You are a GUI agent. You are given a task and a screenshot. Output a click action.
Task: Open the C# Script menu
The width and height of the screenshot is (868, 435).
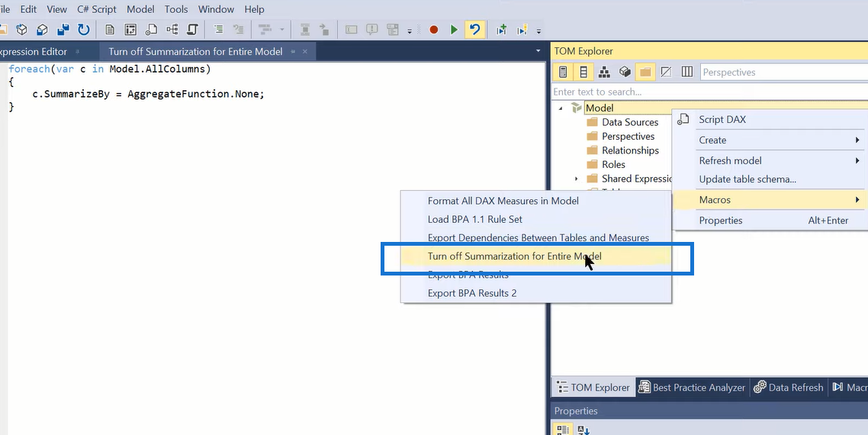point(97,9)
